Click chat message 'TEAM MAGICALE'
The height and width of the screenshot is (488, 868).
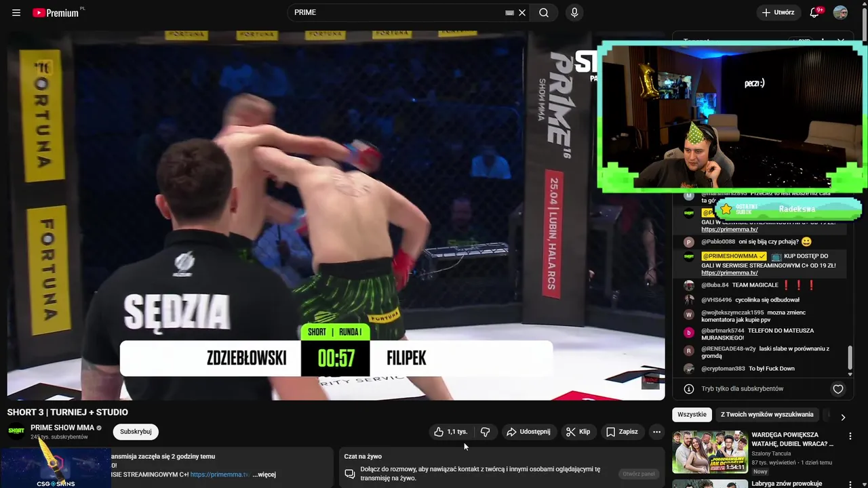click(x=755, y=285)
